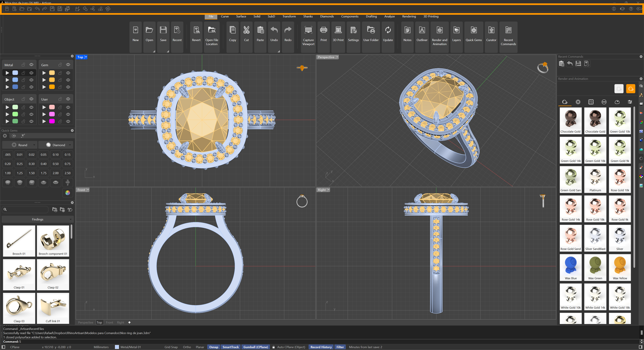Click paste icon in Recent Commands panel

click(561, 64)
